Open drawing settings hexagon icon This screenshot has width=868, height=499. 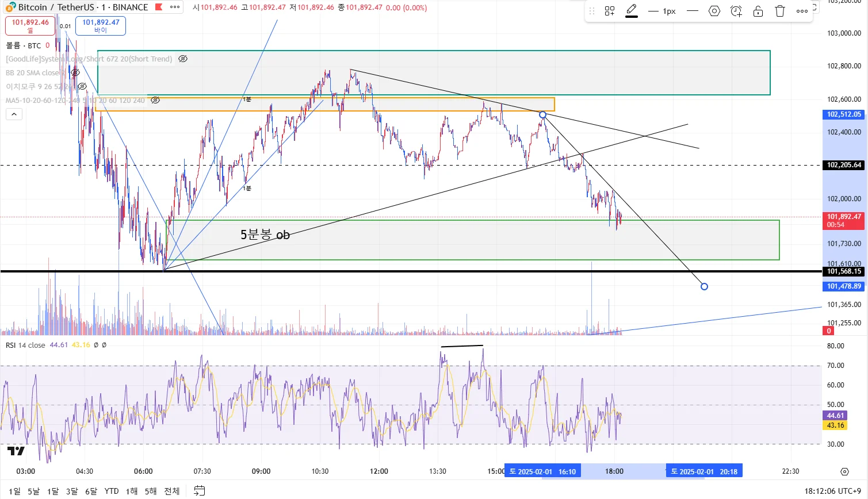click(714, 11)
